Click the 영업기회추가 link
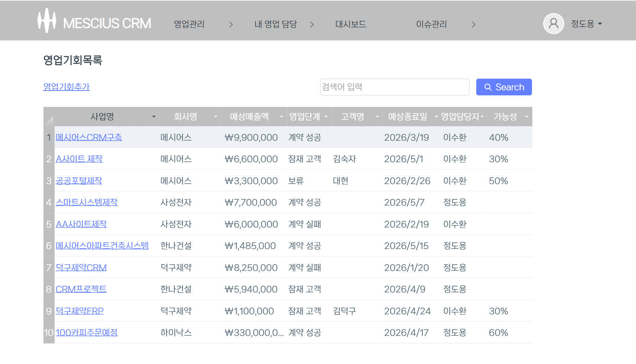Image resolution: width=636 pixels, height=364 pixels. [x=66, y=87]
